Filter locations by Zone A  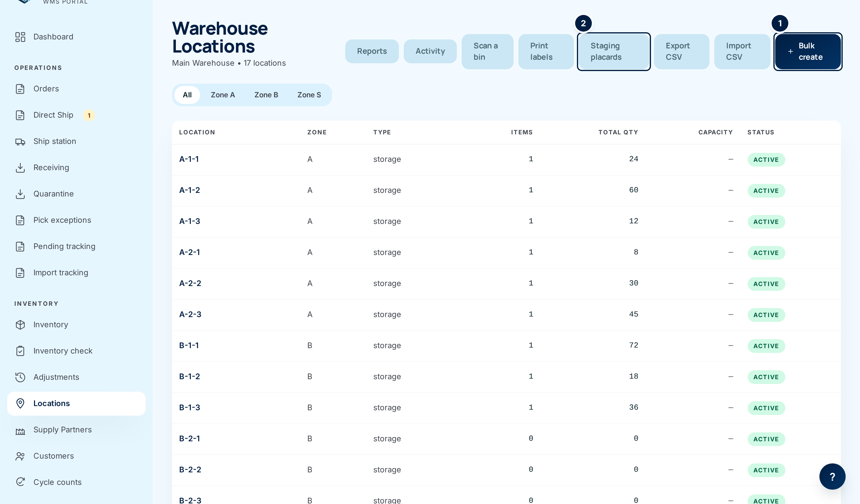point(222,95)
